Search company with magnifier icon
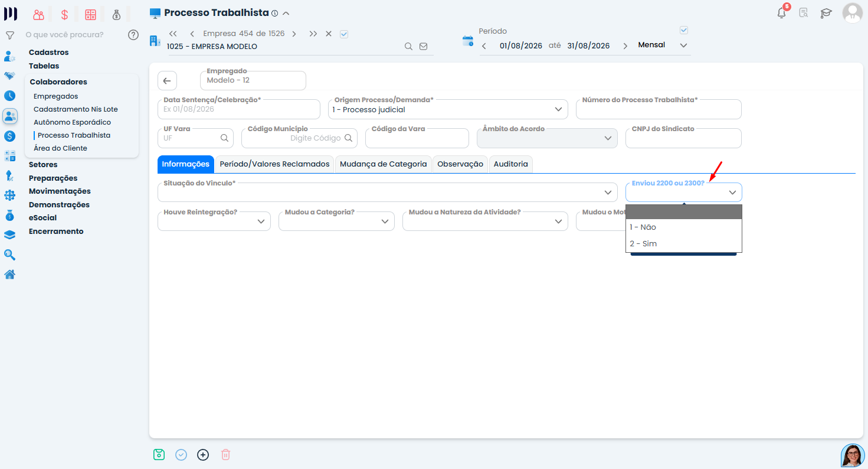The image size is (868, 469). tap(408, 47)
